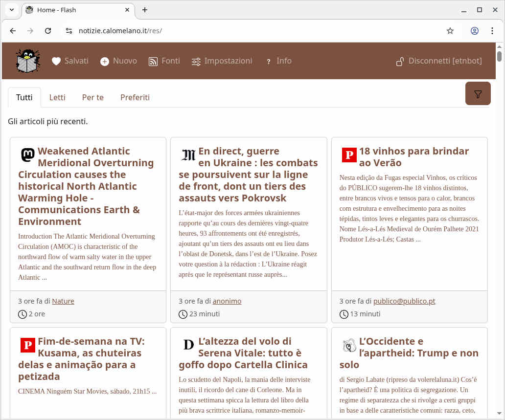
Task: Select the Per te tab
Action: coord(92,97)
